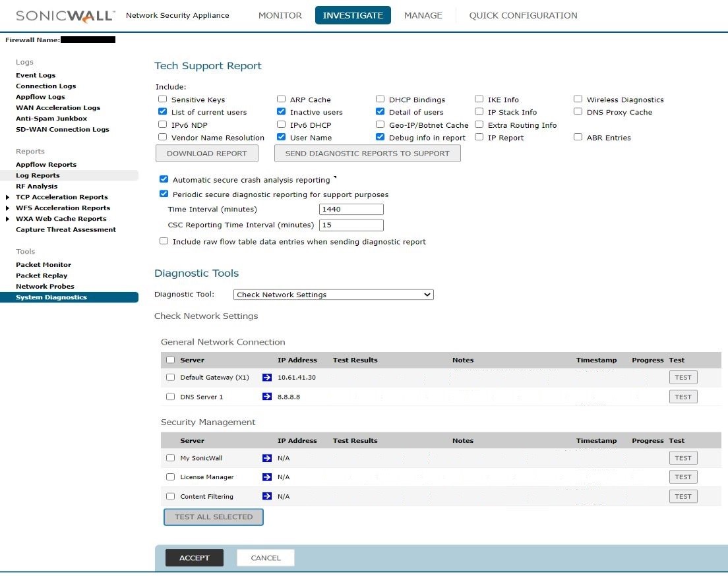Image resolution: width=728 pixels, height=576 pixels.
Task: Click the blue arrow icon beside Content Filtering
Action: (x=266, y=496)
